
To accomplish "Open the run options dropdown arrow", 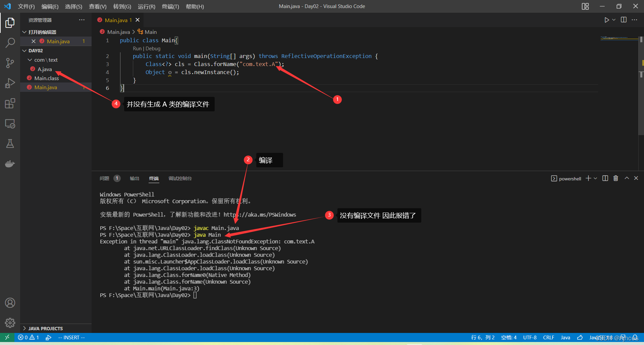I will tap(614, 20).
